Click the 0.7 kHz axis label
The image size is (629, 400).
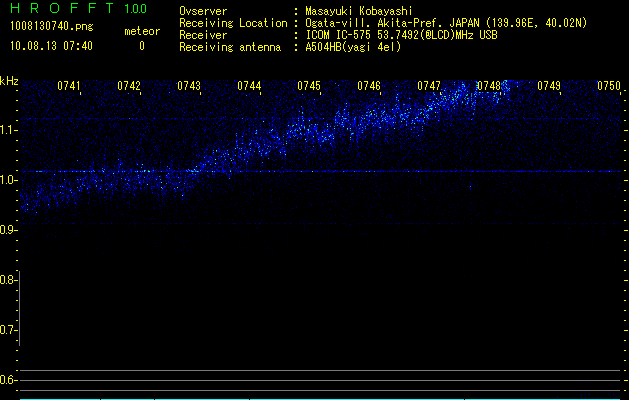8,330
